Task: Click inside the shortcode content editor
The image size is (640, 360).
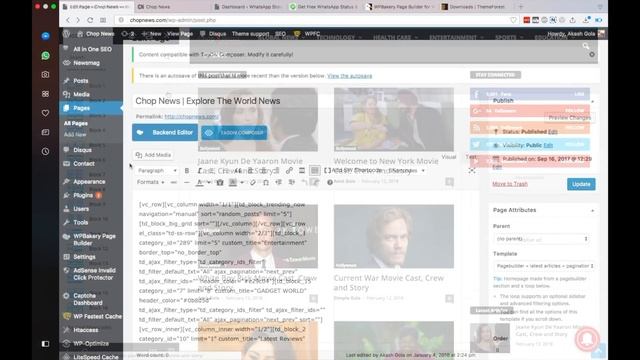Action: pos(305,271)
